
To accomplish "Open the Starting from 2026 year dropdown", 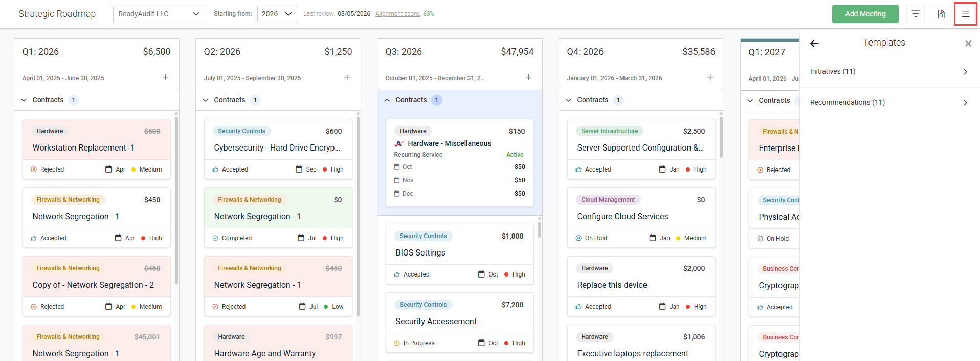I will (x=277, y=14).
